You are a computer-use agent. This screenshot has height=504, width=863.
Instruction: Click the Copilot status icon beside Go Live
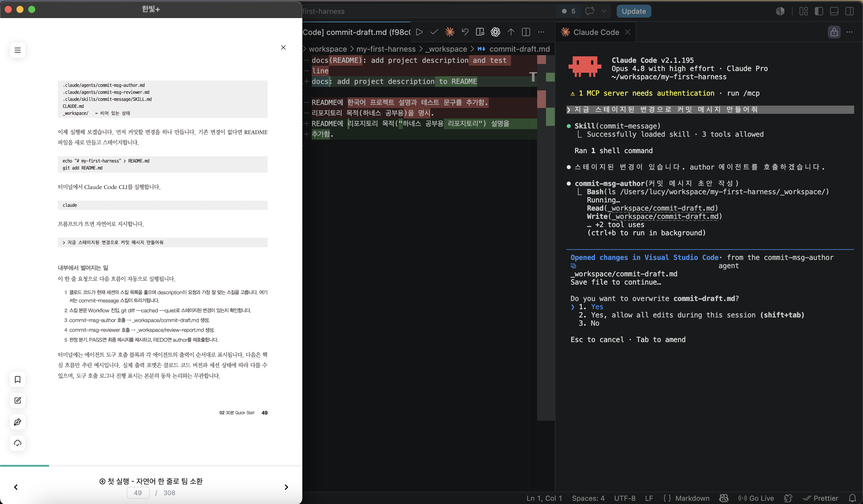click(x=788, y=498)
